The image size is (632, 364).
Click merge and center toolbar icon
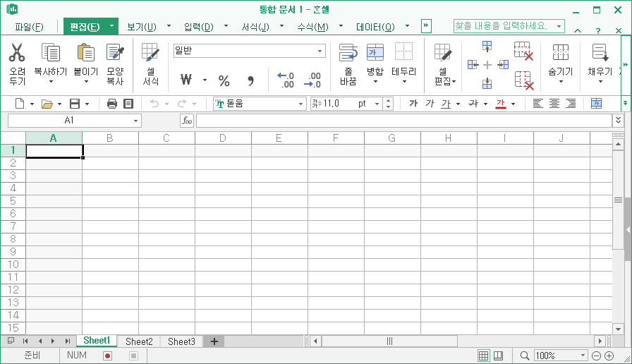click(x=597, y=104)
